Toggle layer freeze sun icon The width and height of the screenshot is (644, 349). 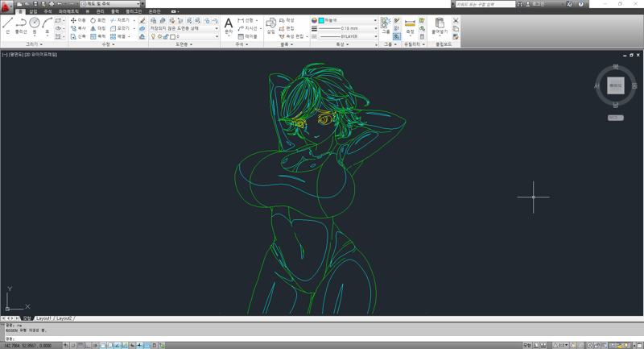pos(159,36)
